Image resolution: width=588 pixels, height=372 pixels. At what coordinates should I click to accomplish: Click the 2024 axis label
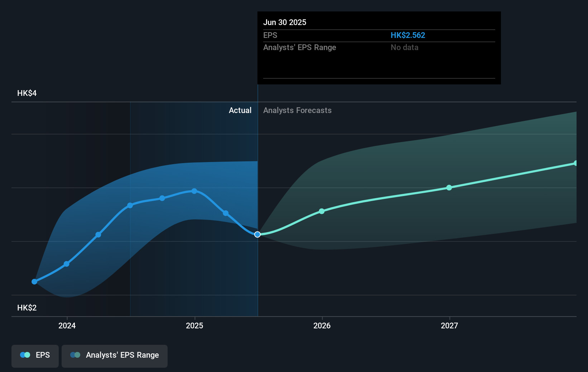[x=67, y=325]
